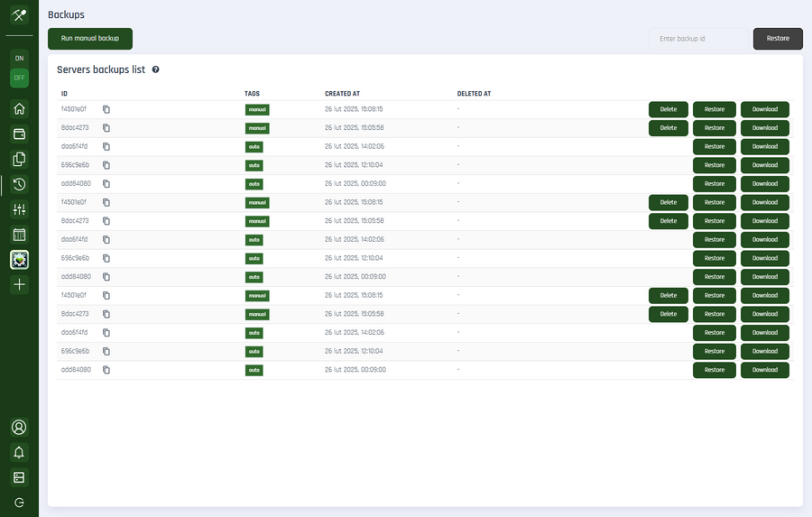Open the Home page from sidebar

(x=19, y=109)
